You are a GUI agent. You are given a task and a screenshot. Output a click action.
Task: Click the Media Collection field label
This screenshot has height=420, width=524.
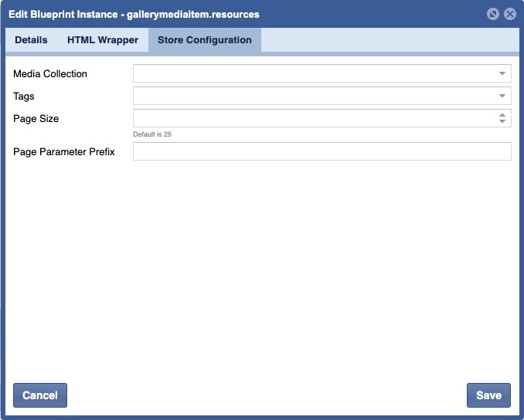(50, 74)
